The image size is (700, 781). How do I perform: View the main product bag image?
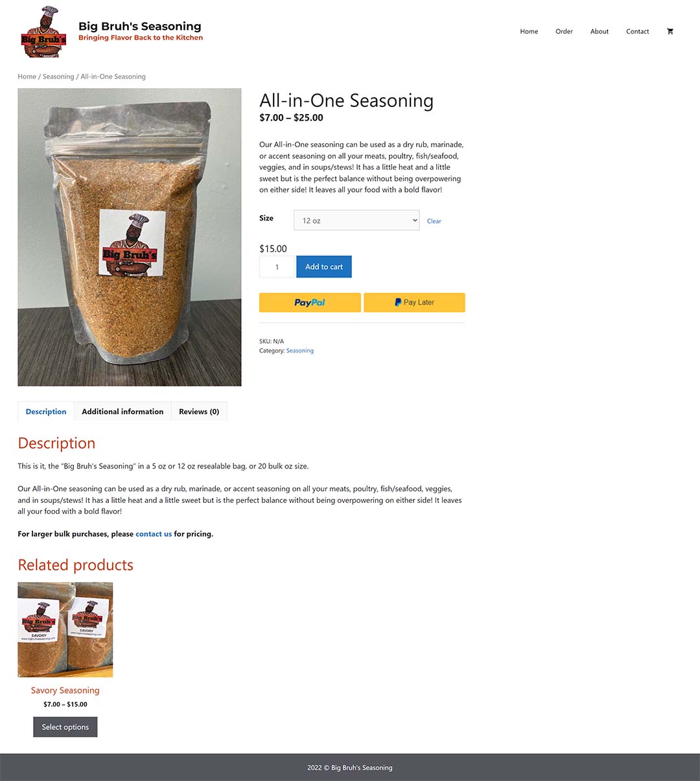(130, 237)
